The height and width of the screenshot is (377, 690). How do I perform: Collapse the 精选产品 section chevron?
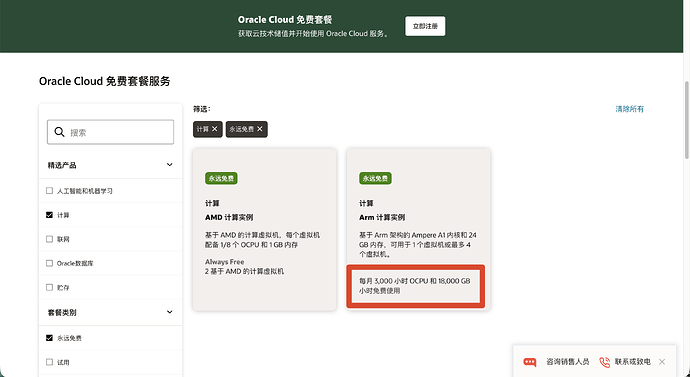point(169,165)
